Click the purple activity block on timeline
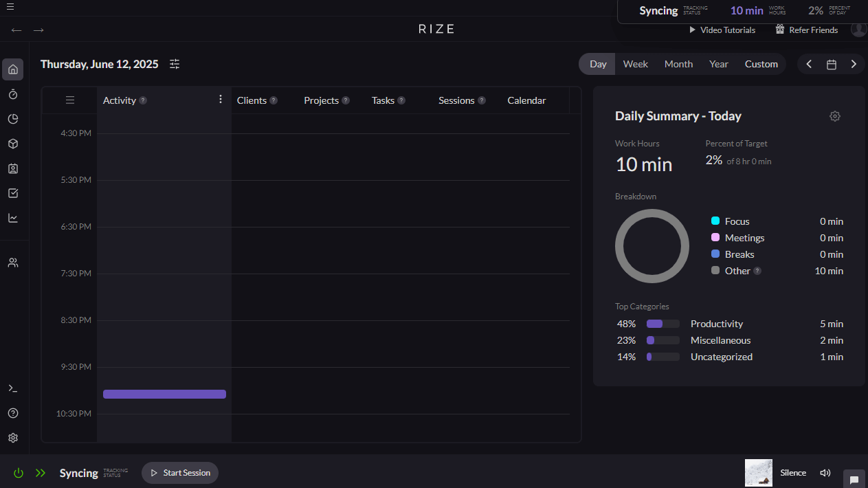The height and width of the screenshot is (488, 868). pyautogui.click(x=164, y=394)
